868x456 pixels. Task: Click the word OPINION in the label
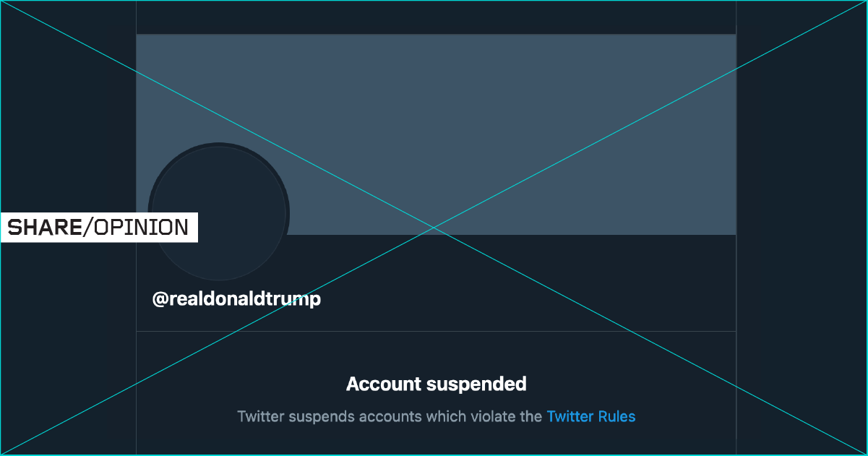tap(141, 228)
